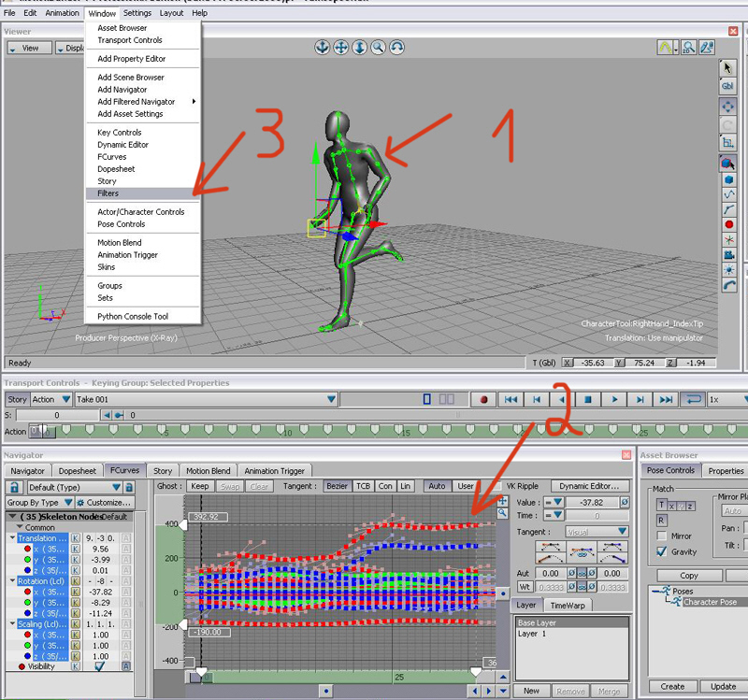The image size is (748, 700).
Task: Switch to the Dopesheet tab
Action: point(77,471)
